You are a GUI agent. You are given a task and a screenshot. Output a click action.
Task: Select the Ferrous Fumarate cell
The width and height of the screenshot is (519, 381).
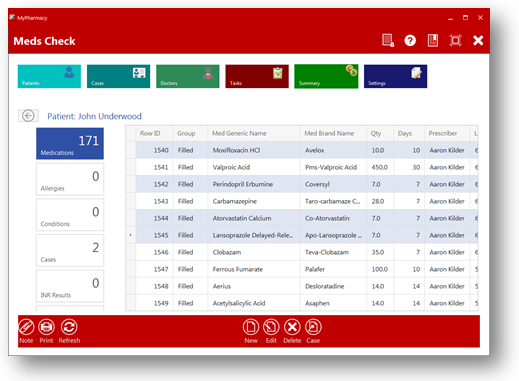(254, 269)
